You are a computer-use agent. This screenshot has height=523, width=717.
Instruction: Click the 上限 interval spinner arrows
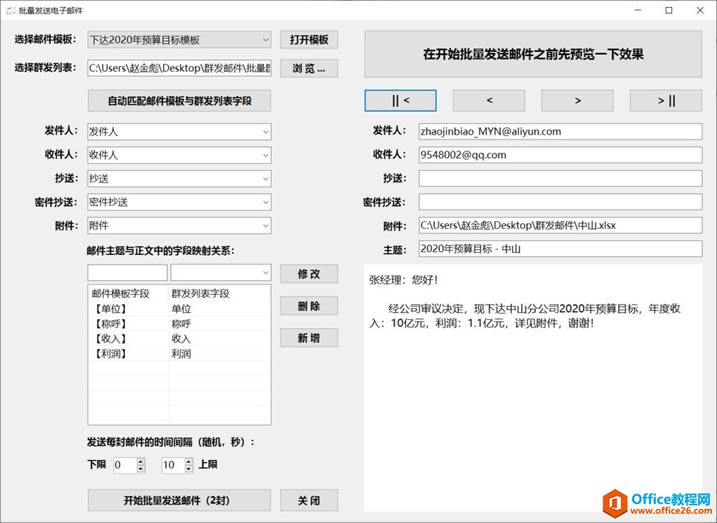tap(187, 465)
